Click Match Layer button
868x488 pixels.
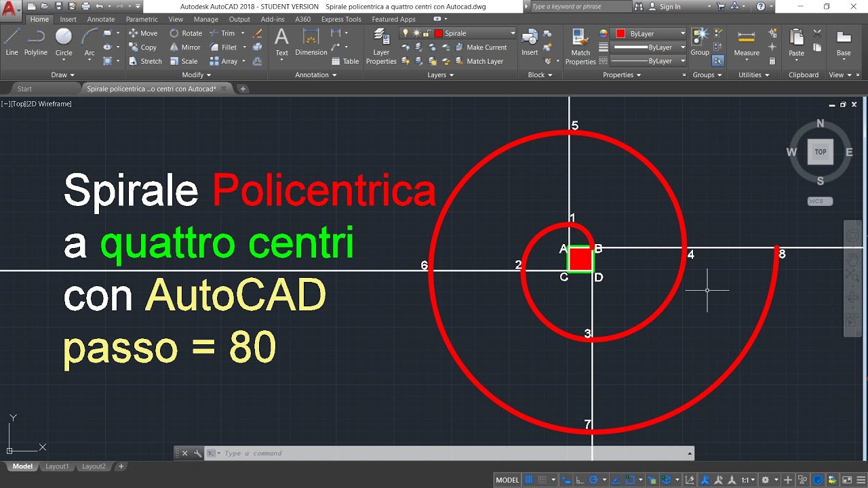tap(479, 61)
